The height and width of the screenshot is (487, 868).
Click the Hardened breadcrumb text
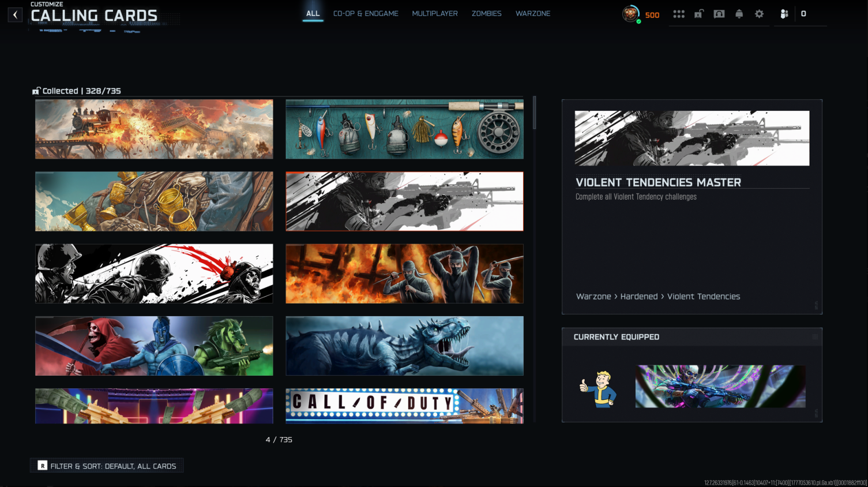click(x=639, y=297)
